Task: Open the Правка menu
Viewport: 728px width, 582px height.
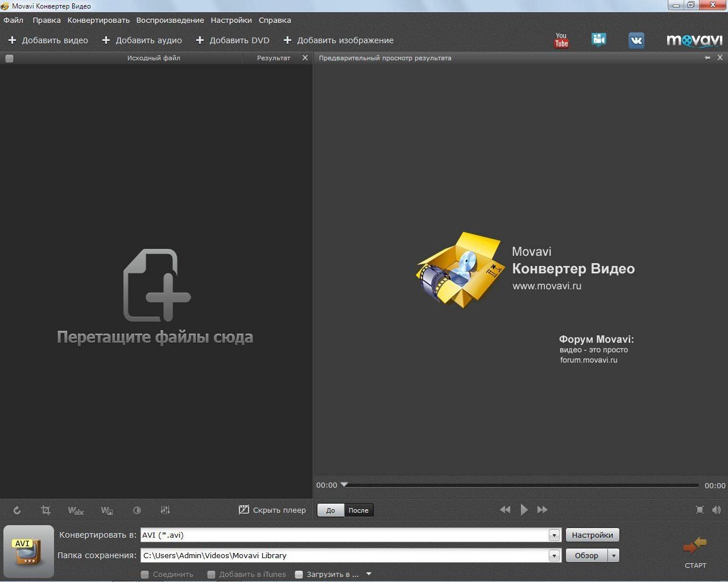Action: 47,20
